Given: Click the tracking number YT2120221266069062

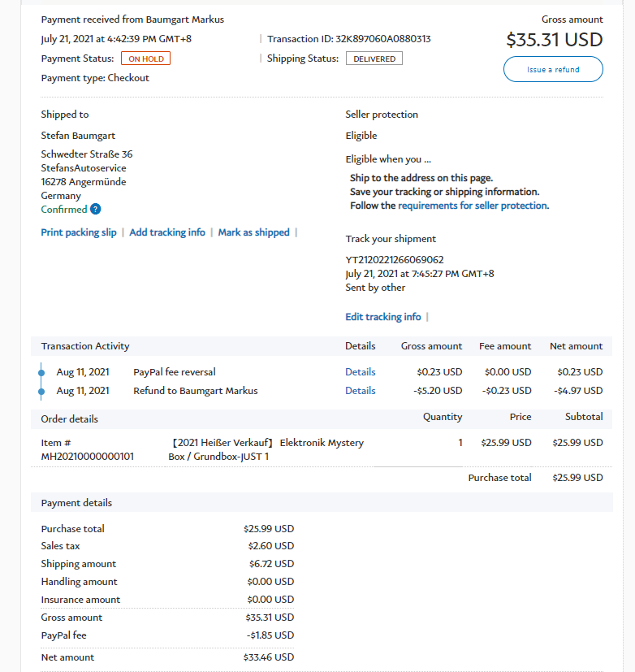Looking at the screenshot, I should [x=395, y=260].
